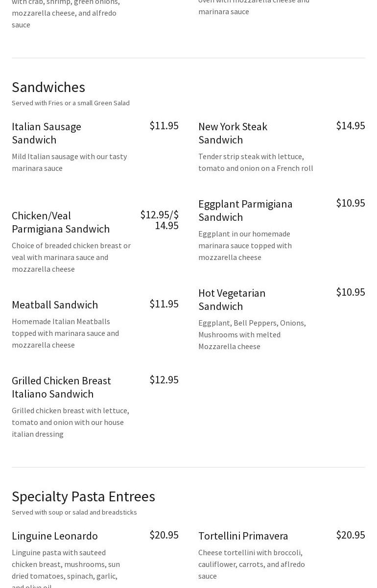Viewport: 377px width, 588px height.
Task: Select the Italian Sausage Sandwich item
Action: click(47, 133)
